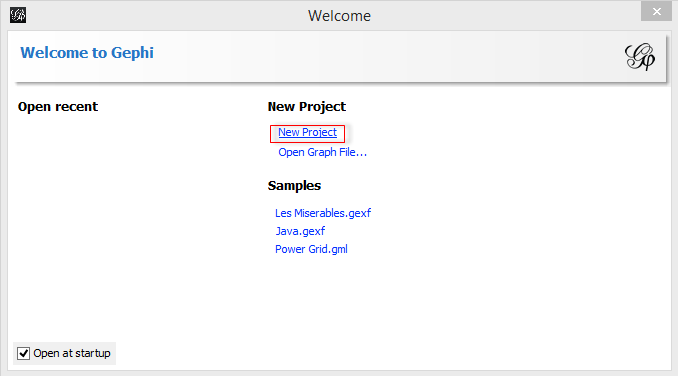Screen dimensions: 678x376
Task: Close the Welcome dialog with X button
Action: (x=656, y=11)
